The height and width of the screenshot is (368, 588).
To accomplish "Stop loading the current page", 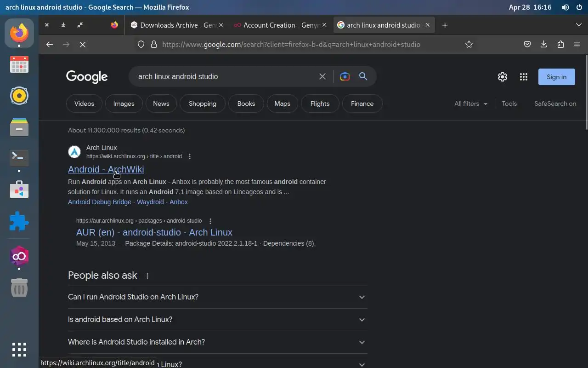I will click(83, 44).
